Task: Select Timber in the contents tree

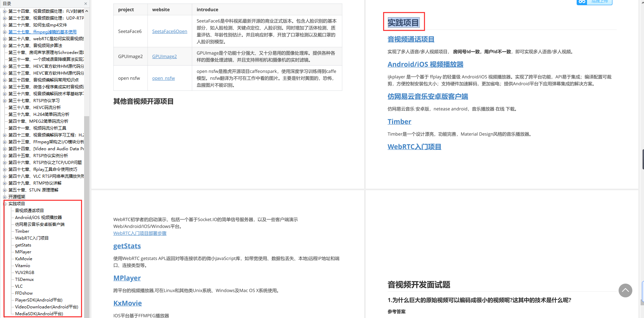Action: click(x=22, y=231)
